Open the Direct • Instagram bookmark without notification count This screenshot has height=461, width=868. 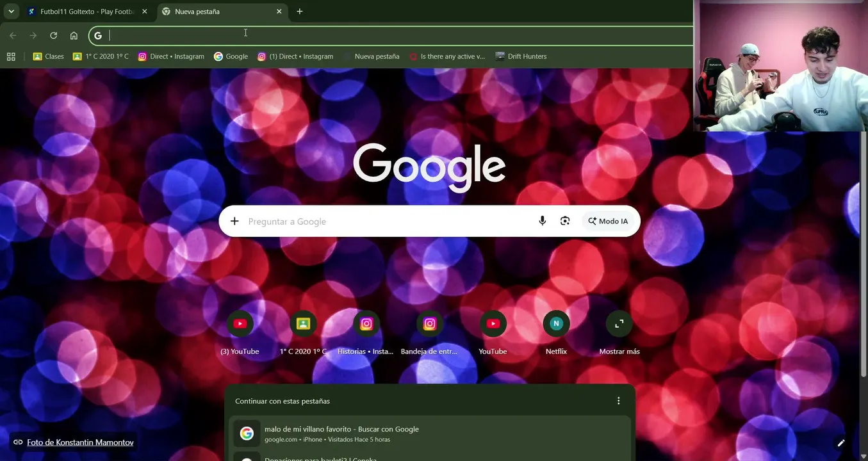pyautogui.click(x=171, y=56)
